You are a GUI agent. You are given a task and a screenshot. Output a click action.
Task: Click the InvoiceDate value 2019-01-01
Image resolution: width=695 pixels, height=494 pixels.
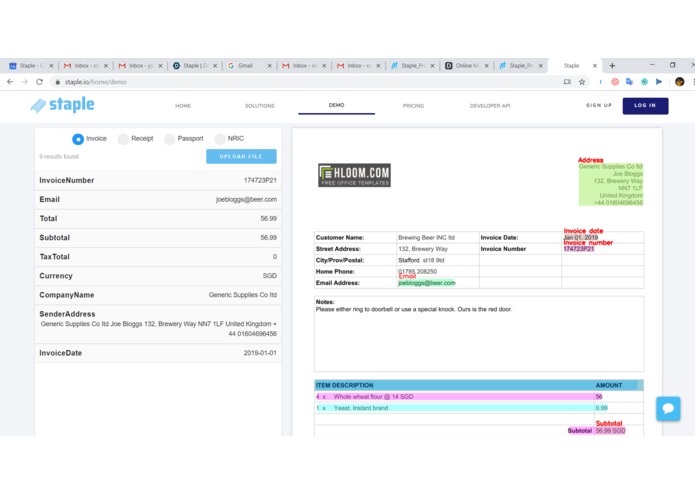[x=260, y=353]
